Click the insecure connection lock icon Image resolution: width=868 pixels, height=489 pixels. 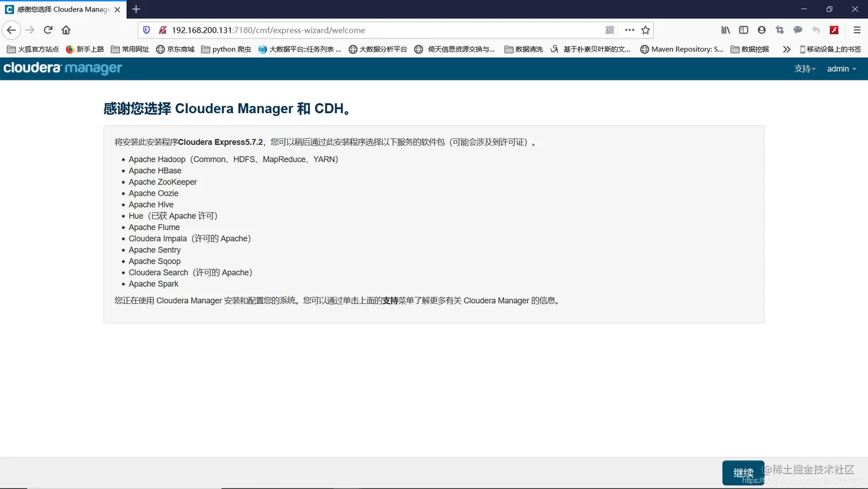162,30
